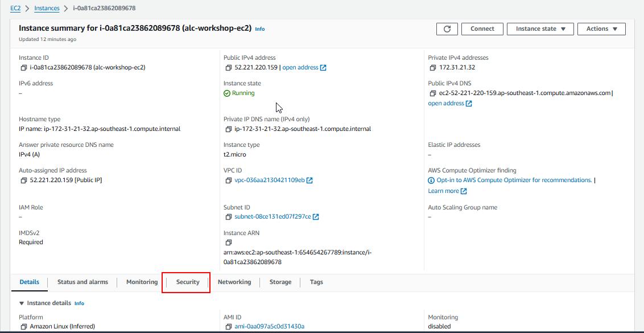Copy the Subnet ID value
Viewport: 644px width, 333px height.
(228, 217)
